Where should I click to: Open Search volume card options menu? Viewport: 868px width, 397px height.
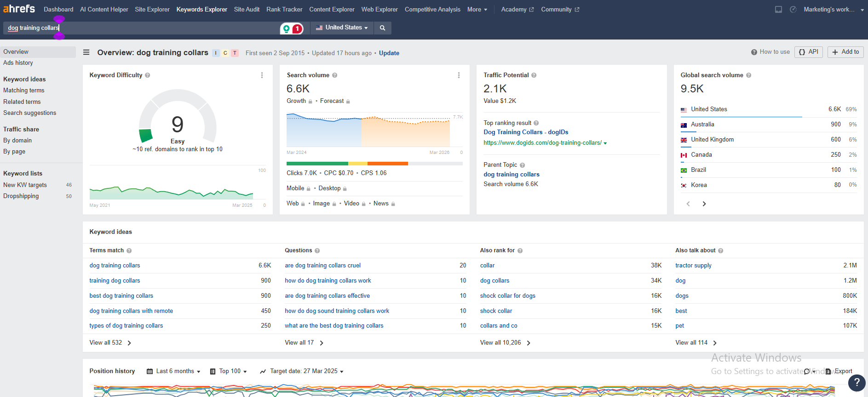pos(459,75)
